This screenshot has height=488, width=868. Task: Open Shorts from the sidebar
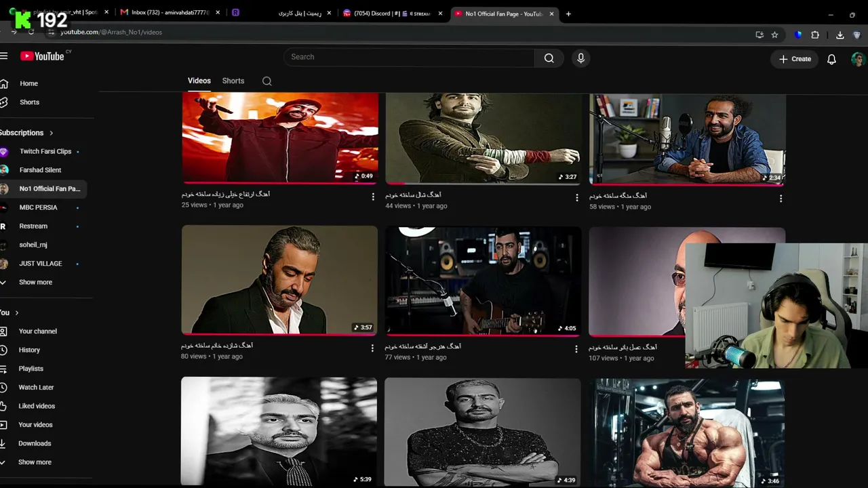[x=29, y=102]
